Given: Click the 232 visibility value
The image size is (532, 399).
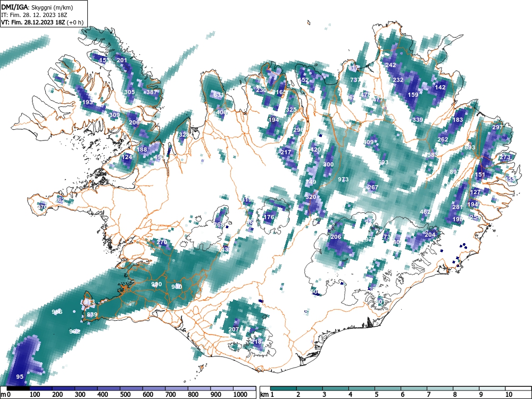Looking at the screenshot, I should pos(398,80).
